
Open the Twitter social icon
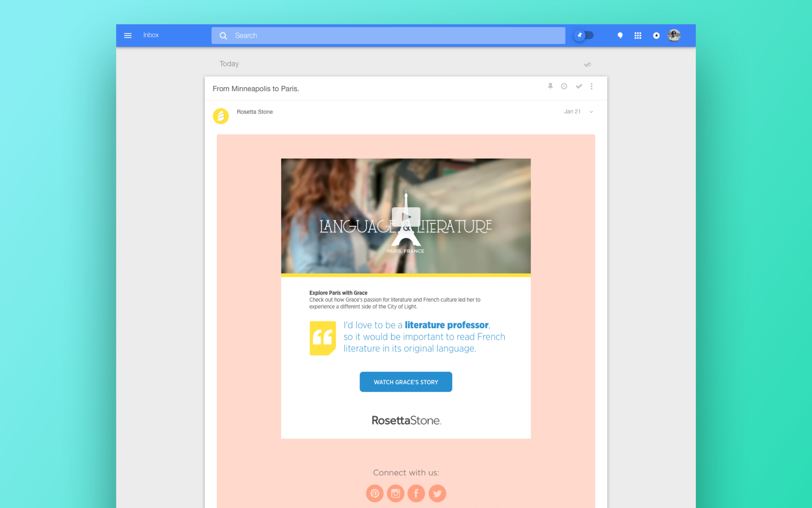click(438, 493)
